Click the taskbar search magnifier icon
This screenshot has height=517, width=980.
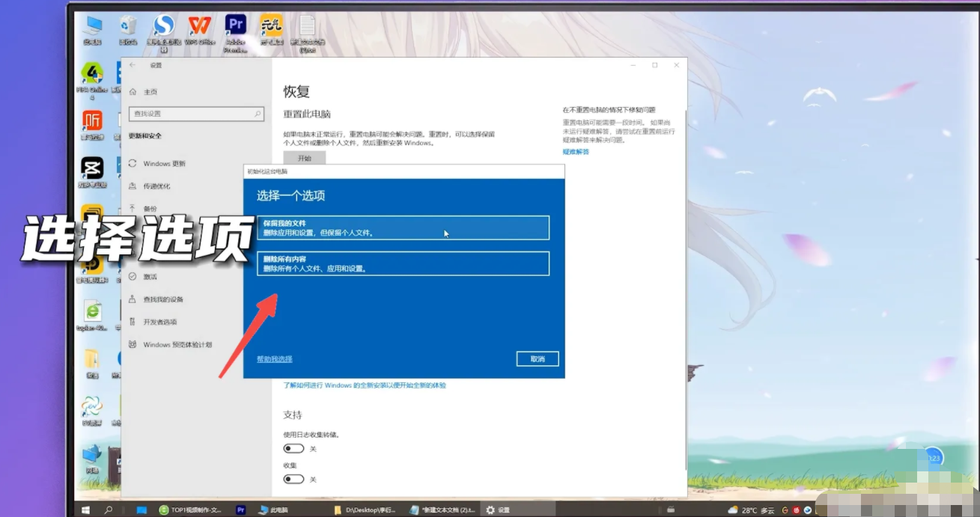point(109,510)
